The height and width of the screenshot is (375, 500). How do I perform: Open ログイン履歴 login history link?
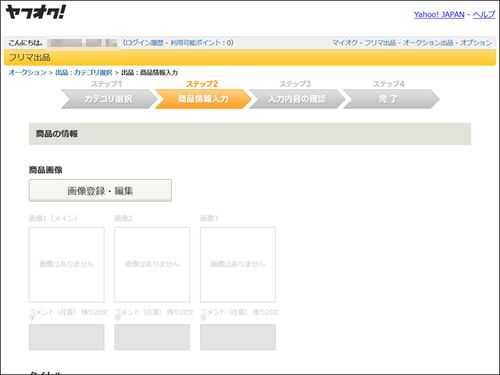click(x=144, y=43)
